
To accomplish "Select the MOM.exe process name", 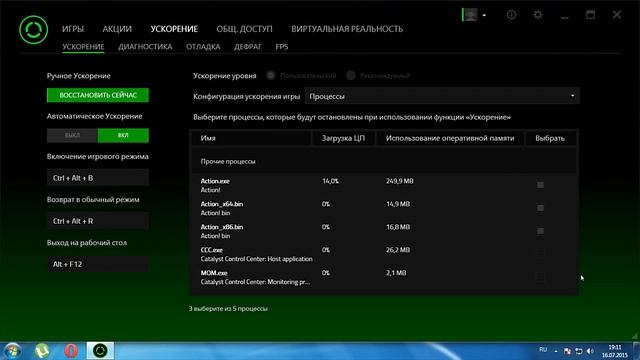I will tap(214, 273).
